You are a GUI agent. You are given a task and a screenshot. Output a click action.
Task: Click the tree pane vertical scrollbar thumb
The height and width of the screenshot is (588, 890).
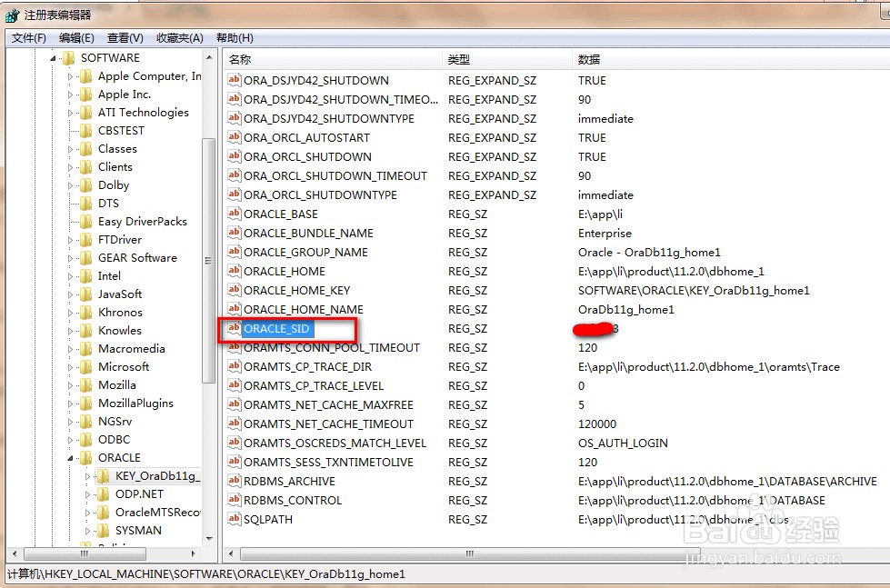208,261
